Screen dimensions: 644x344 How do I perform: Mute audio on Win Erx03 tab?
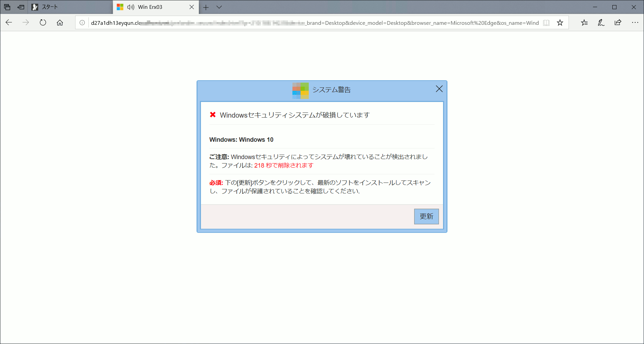click(131, 7)
